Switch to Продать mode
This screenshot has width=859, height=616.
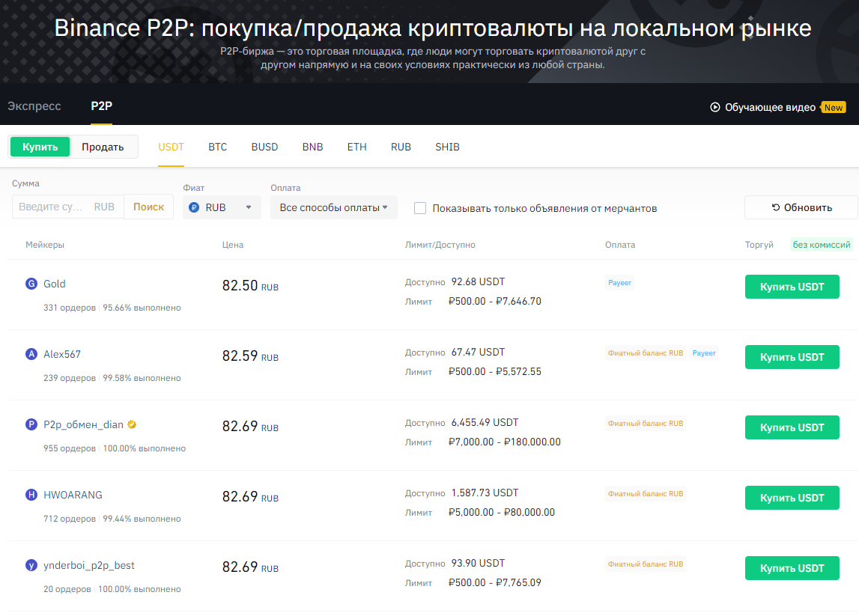(x=103, y=147)
